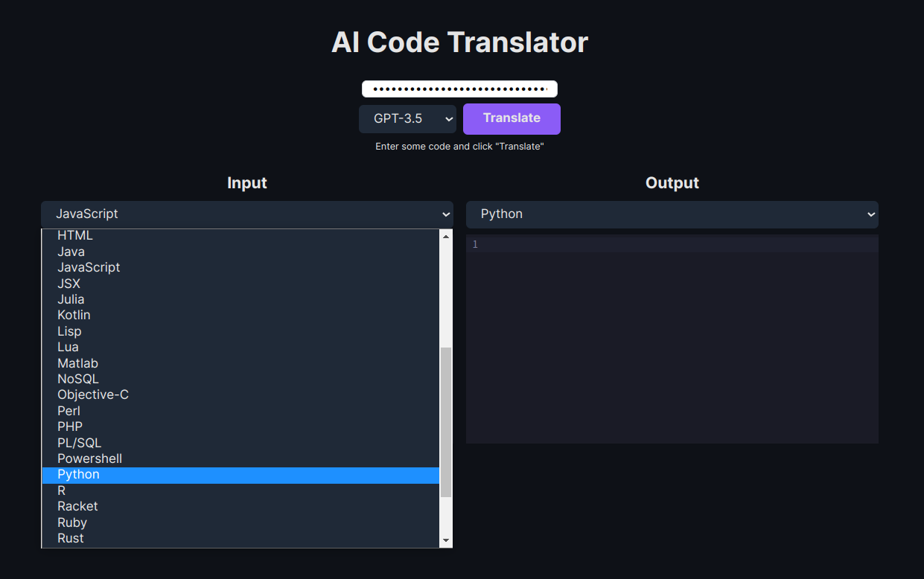The height and width of the screenshot is (579, 924).
Task: Pick Rust at the bottom of the list
Action: click(70, 538)
